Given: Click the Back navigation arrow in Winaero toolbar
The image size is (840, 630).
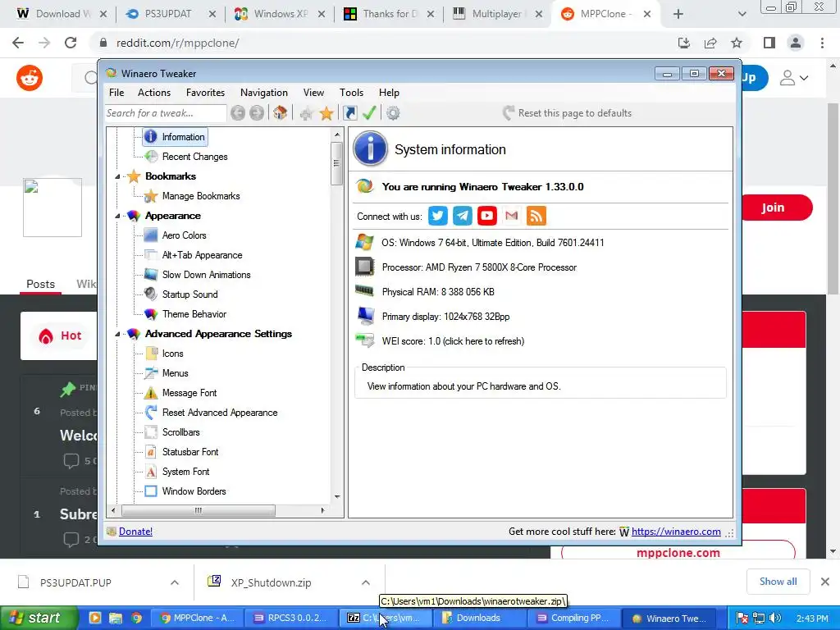Looking at the screenshot, I should coord(238,113).
